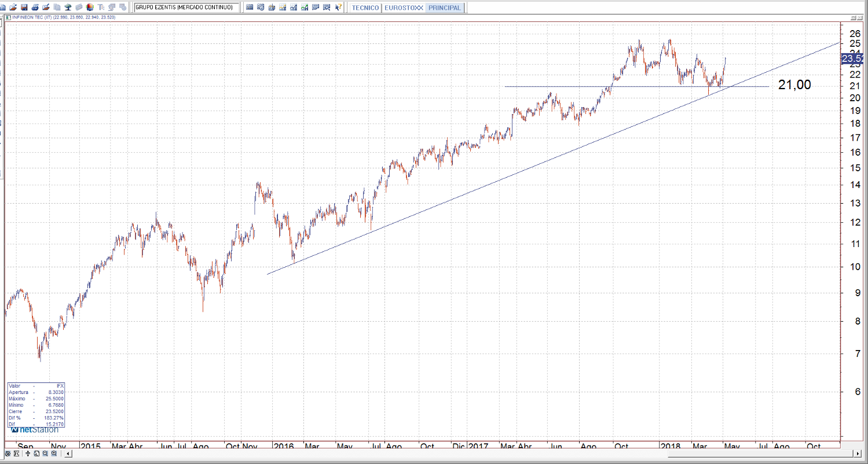
Task: Save using the floppy disk icon
Action: (x=24, y=8)
